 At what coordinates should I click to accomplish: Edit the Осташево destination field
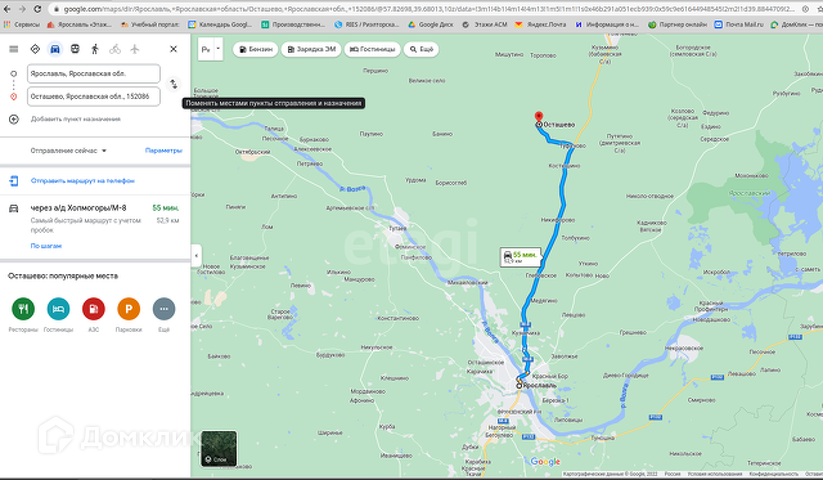[x=93, y=97]
